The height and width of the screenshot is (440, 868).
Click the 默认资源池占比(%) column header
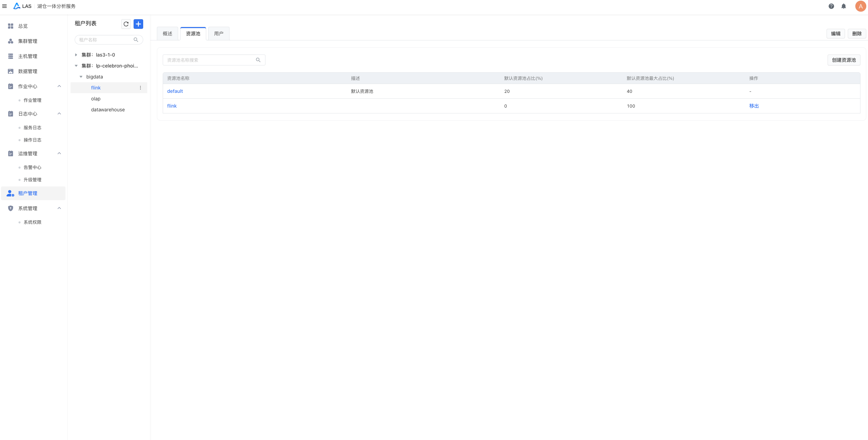(x=523, y=78)
